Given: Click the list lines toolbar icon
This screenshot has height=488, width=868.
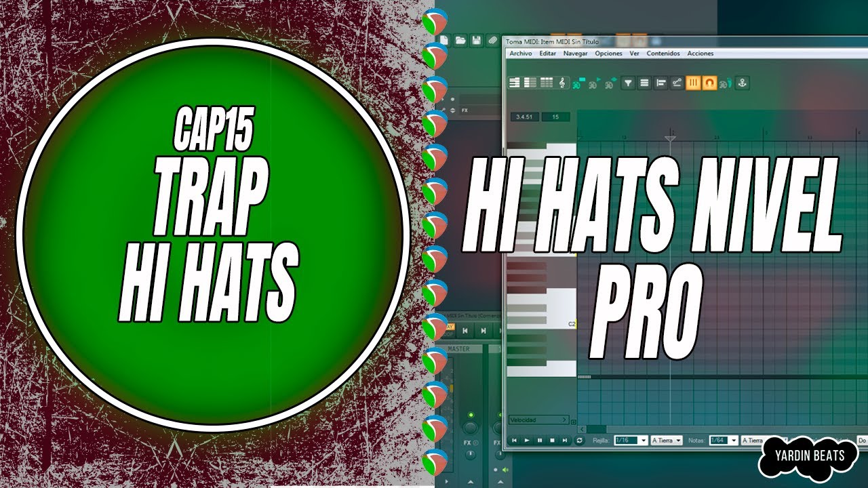Looking at the screenshot, I should tap(644, 83).
